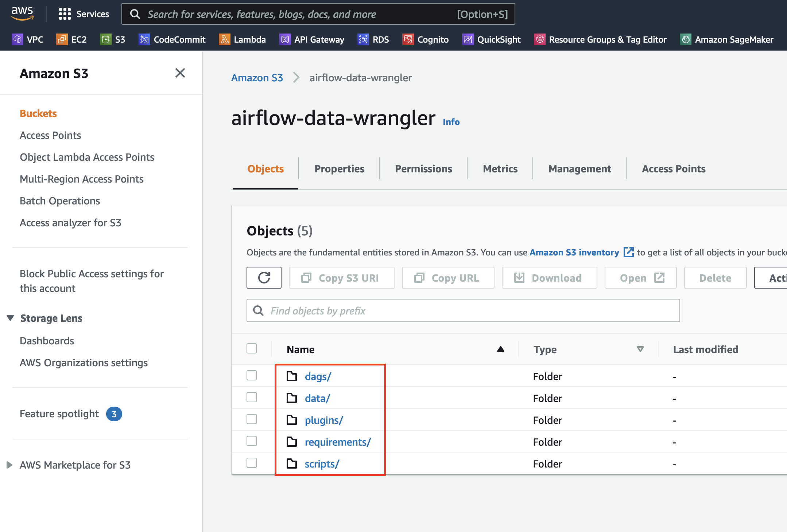Expand AWS Marketplace for S3
Screen dimensions: 787x532
tap(9, 465)
